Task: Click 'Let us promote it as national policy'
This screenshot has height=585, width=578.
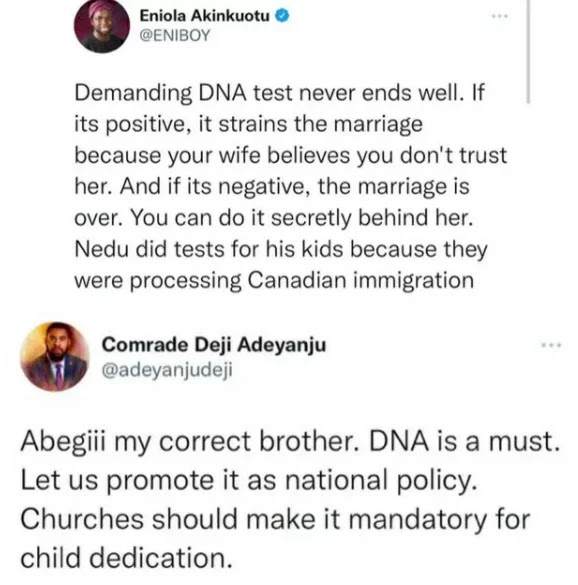Action: pyautogui.click(x=249, y=481)
